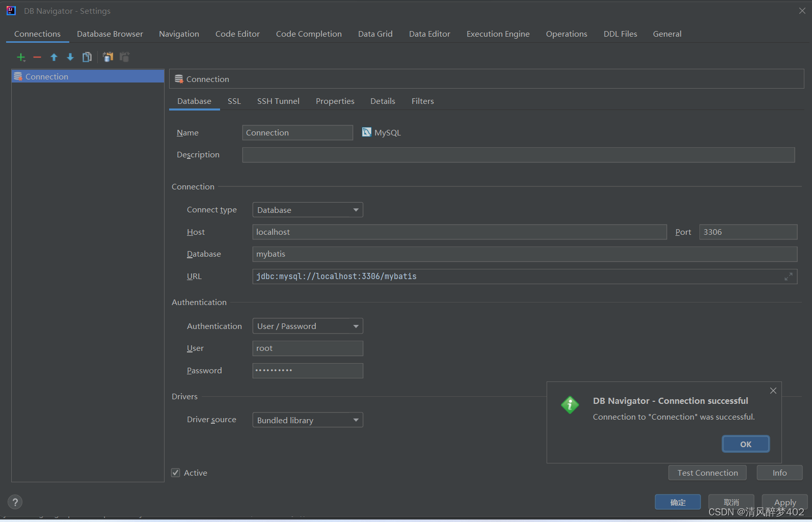Open the Operations tab
Viewport: 812px width, 522px height.
pyautogui.click(x=566, y=34)
